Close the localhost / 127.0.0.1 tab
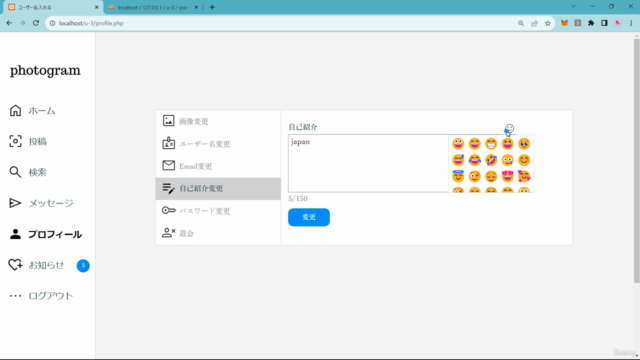The height and width of the screenshot is (360, 640). 196,7
